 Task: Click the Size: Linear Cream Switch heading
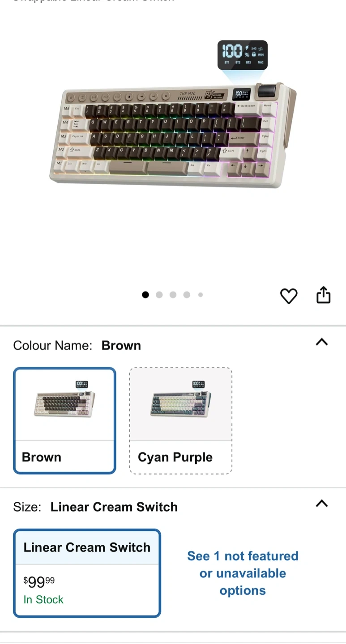point(95,507)
